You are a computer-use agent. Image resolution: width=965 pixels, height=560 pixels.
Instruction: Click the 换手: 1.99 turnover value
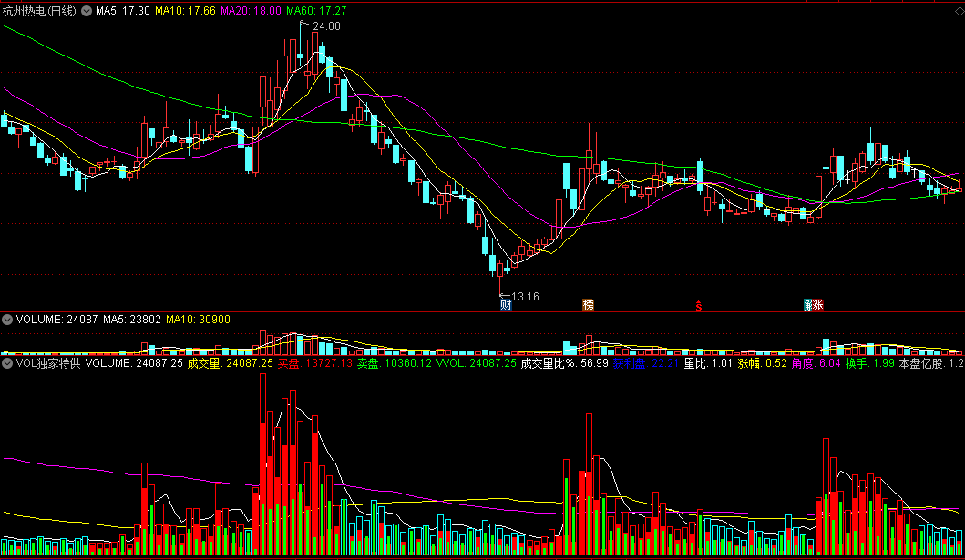coord(869,363)
